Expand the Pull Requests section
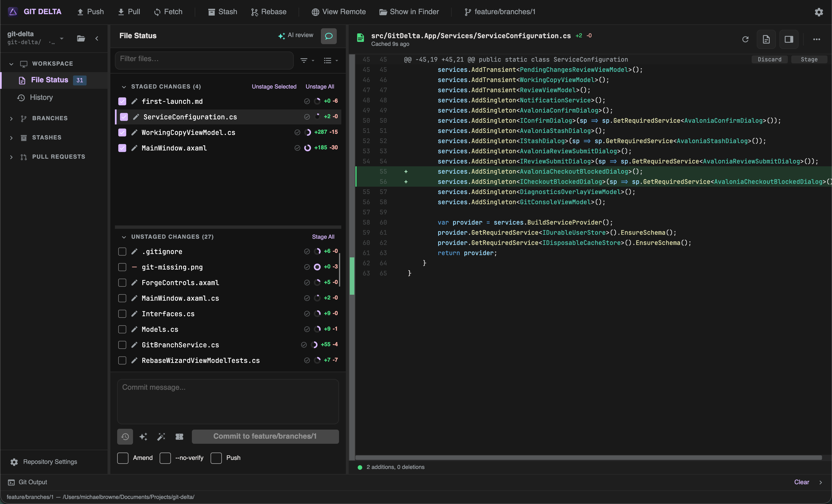832x504 pixels. (x=11, y=157)
